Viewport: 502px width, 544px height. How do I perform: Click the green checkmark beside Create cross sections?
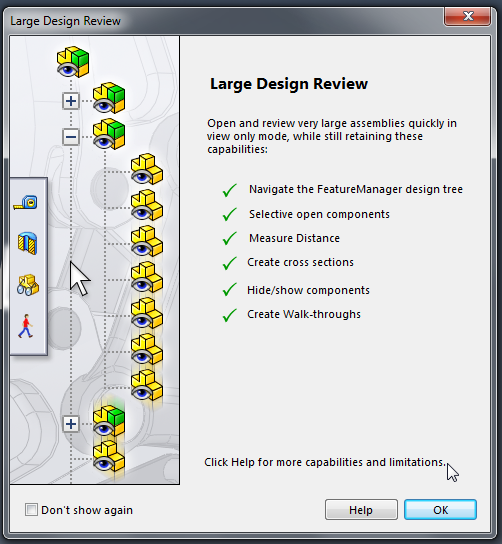coord(230,263)
